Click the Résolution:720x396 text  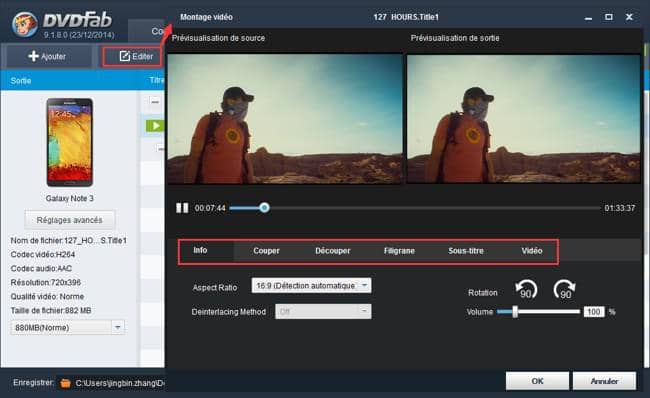[x=46, y=282]
